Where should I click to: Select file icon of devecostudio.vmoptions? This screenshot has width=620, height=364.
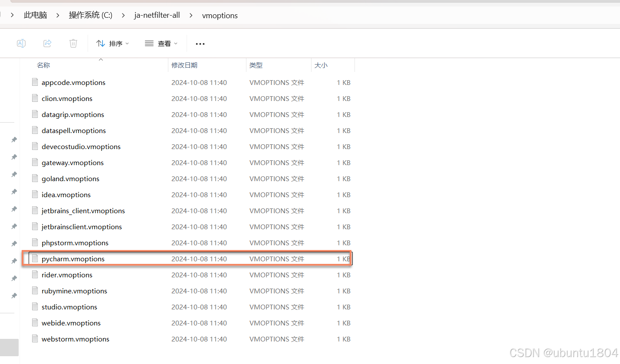point(35,146)
